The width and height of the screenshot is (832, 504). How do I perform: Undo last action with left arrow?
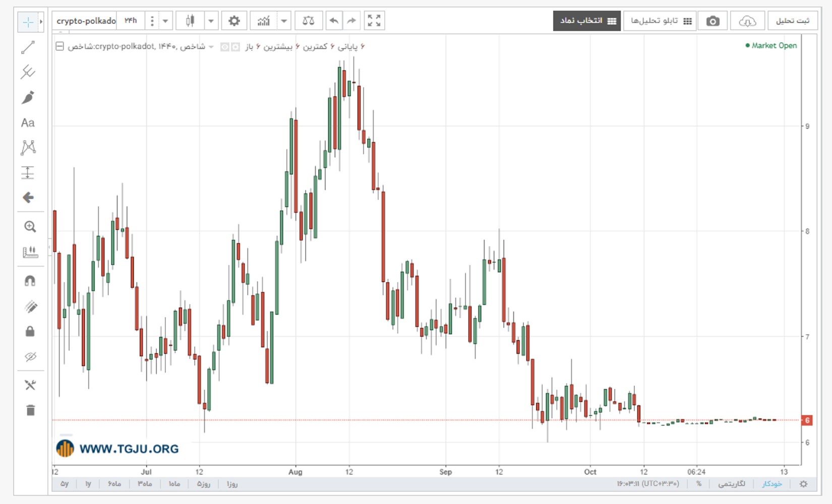click(x=334, y=21)
